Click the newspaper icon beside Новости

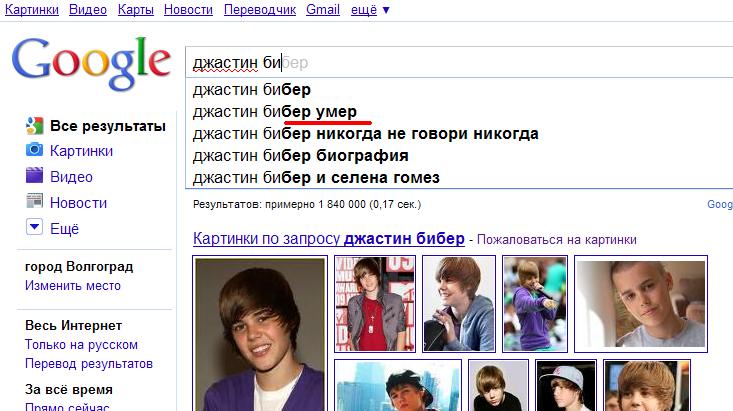click(x=34, y=202)
